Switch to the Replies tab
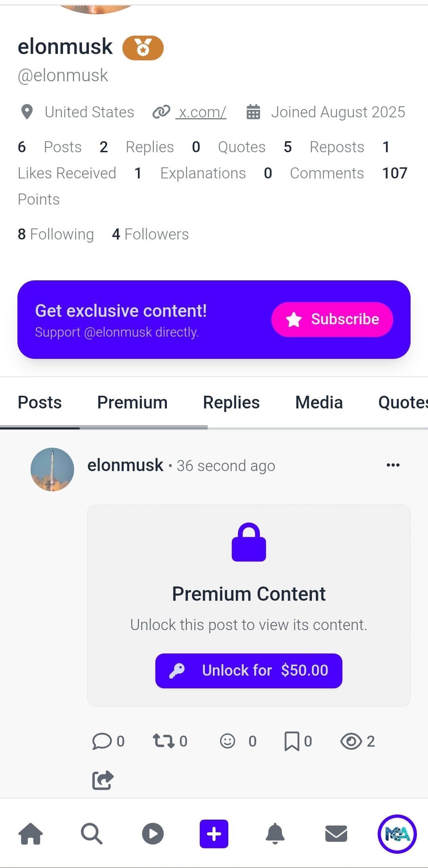 tap(231, 402)
